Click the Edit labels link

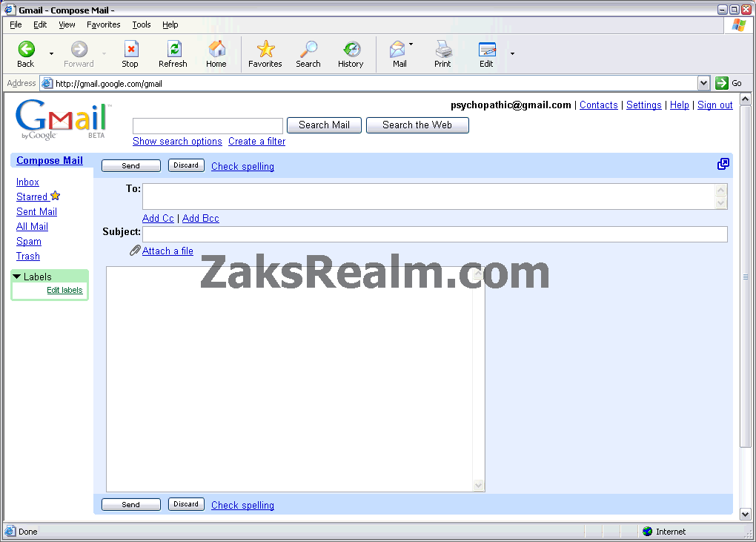click(64, 291)
